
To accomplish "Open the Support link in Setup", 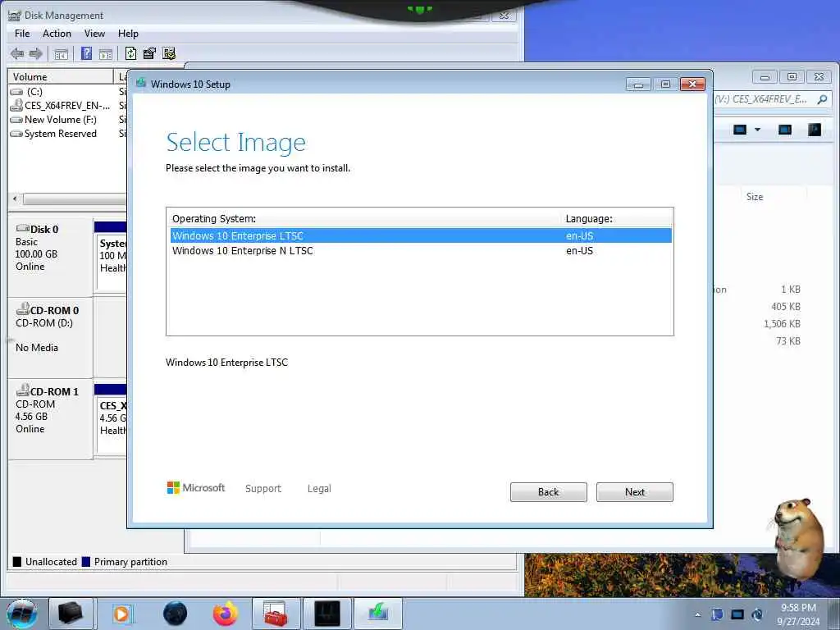I will [x=263, y=489].
